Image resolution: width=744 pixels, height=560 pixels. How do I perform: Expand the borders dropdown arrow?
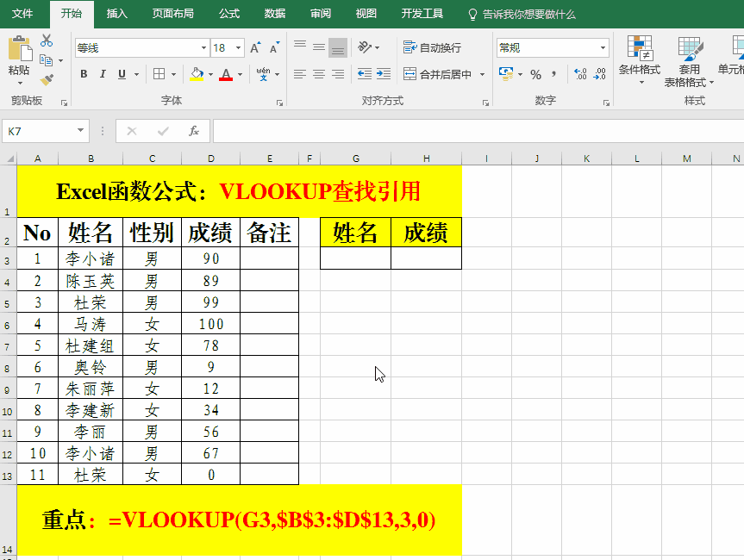click(x=173, y=74)
